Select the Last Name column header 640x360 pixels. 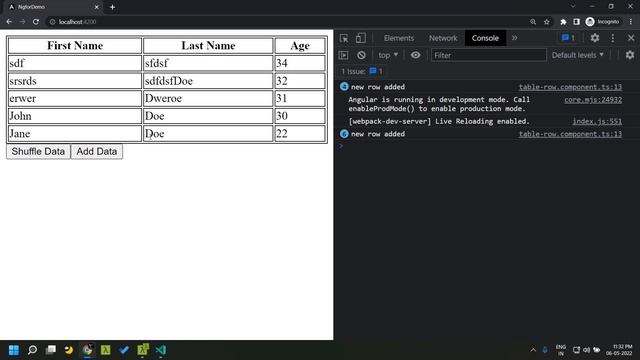click(208, 46)
